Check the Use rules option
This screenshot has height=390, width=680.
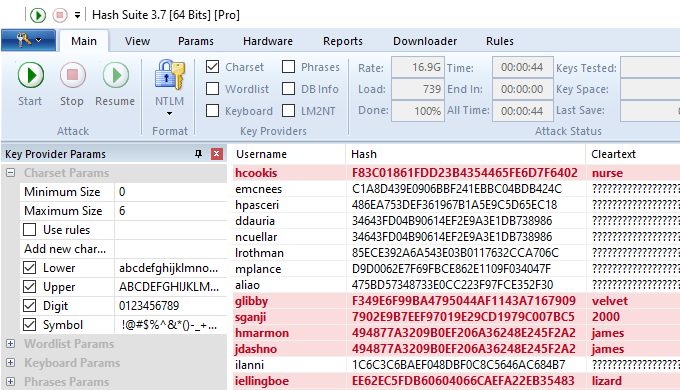[29, 229]
